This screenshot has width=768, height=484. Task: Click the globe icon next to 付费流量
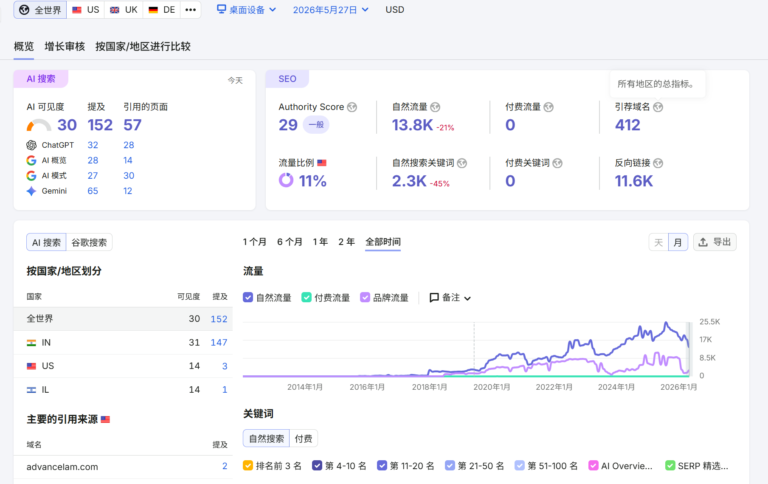[x=549, y=107]
